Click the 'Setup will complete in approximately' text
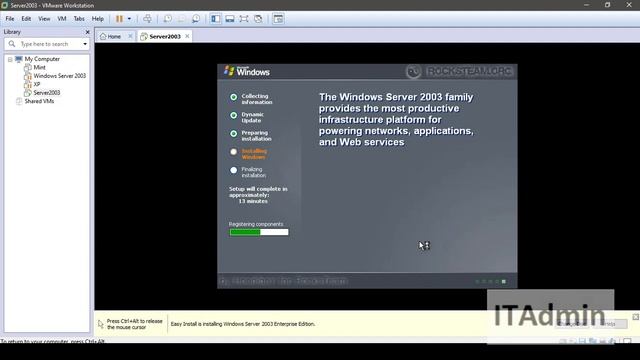 coord(258,192)
